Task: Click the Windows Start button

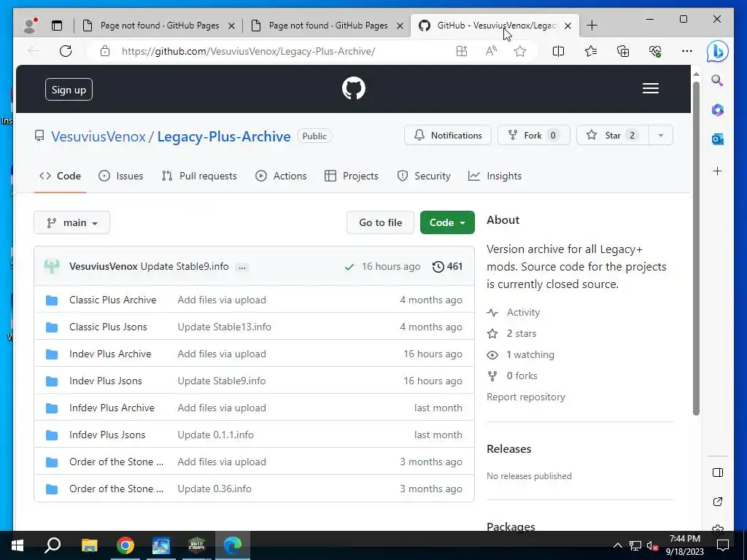Action: (x=18, y=545)
